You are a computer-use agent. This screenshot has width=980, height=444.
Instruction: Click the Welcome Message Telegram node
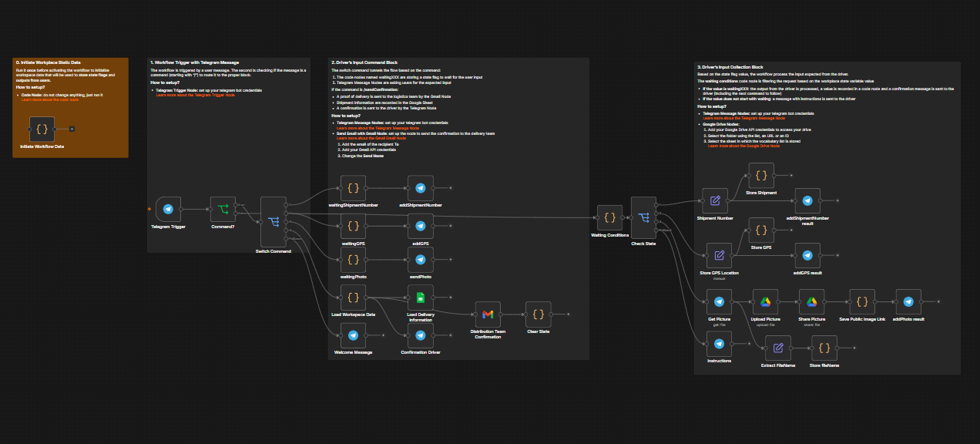[x=353, y=335]
